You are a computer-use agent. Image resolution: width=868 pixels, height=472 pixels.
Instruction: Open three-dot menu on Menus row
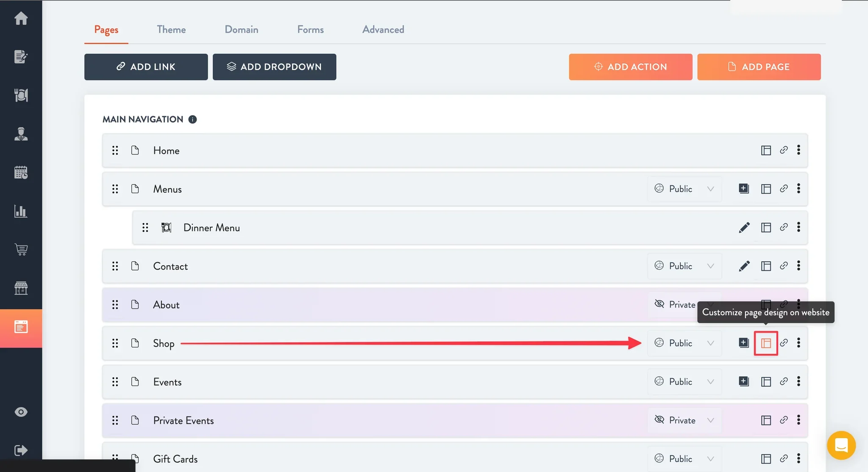(798, 189)
